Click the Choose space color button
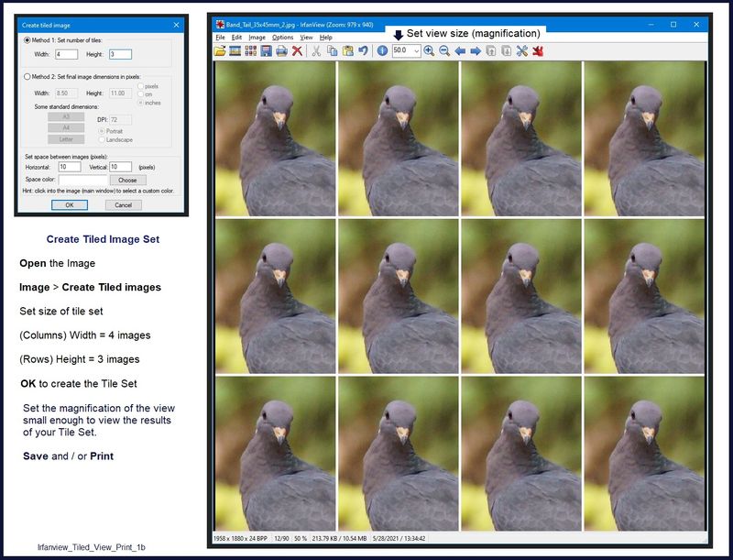 click(127, 181)
